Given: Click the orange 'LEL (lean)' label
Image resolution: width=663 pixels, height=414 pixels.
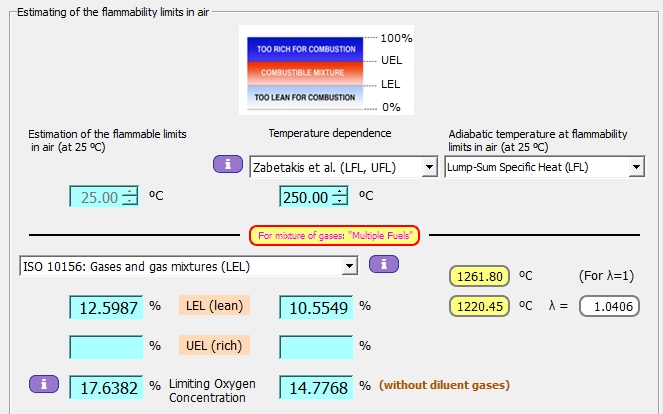Looking at the screenshot, I should tap(214, 306).
